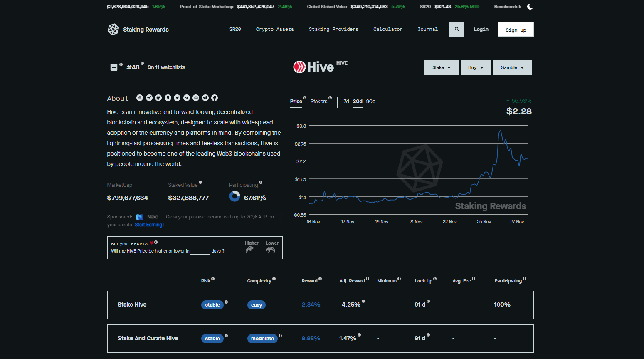Click info icon beside Staked Value
The image size is (644, 359).
point(200,182)
